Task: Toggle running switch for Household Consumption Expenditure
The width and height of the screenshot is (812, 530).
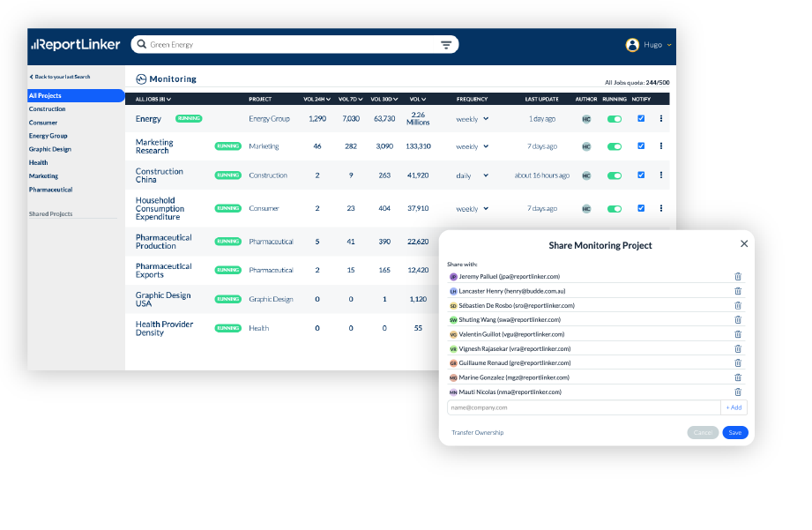Action: [x=615, y=209]
